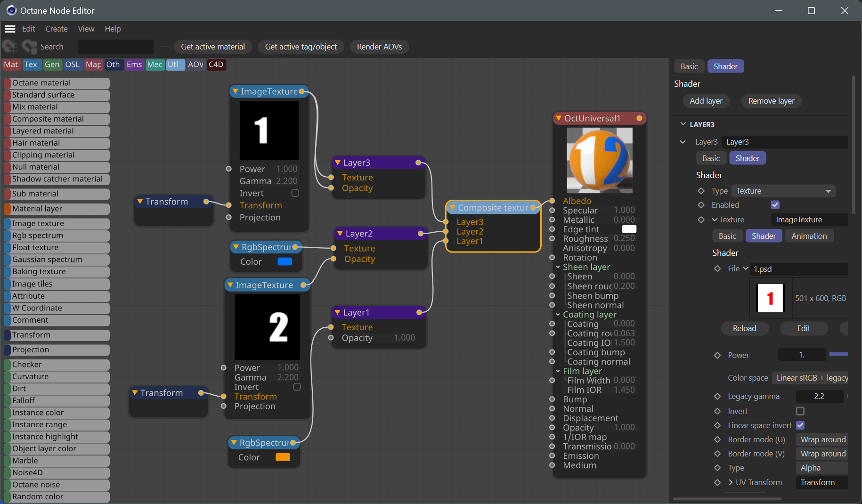Viewport: 862px width, 504px height.
Task: Click the Add layer button
Action: pos(706,101)
